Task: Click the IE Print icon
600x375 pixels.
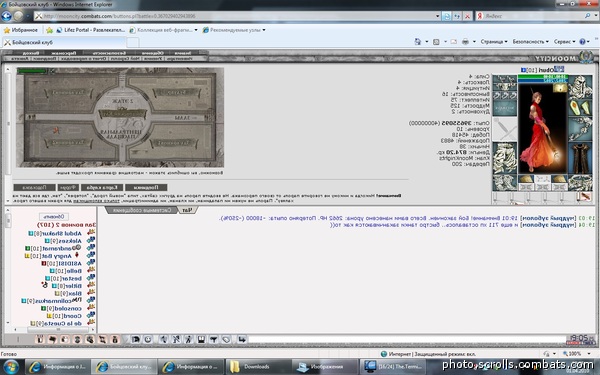Action: tap(465, 41)
